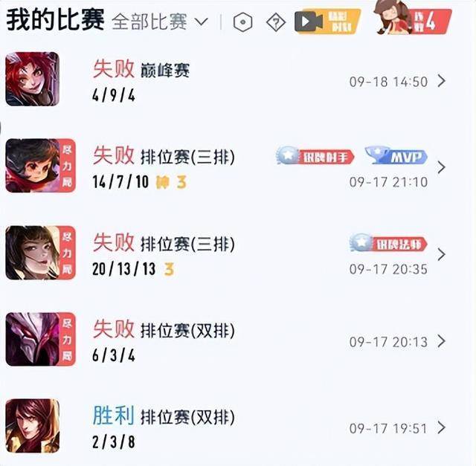Click the hexagon settings icon in header
The width and height of the screenshot is (476, 466).
(243, 22)
